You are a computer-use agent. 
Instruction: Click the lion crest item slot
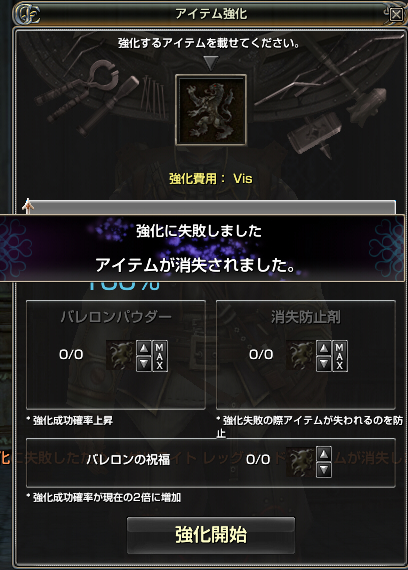pyautogui.click(x=211, y=110)
